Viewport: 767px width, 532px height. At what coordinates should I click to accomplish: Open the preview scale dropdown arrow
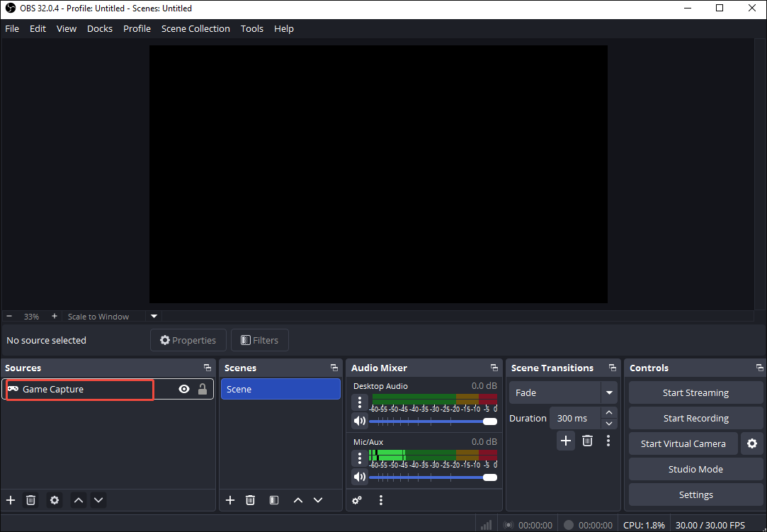point(154,316)
